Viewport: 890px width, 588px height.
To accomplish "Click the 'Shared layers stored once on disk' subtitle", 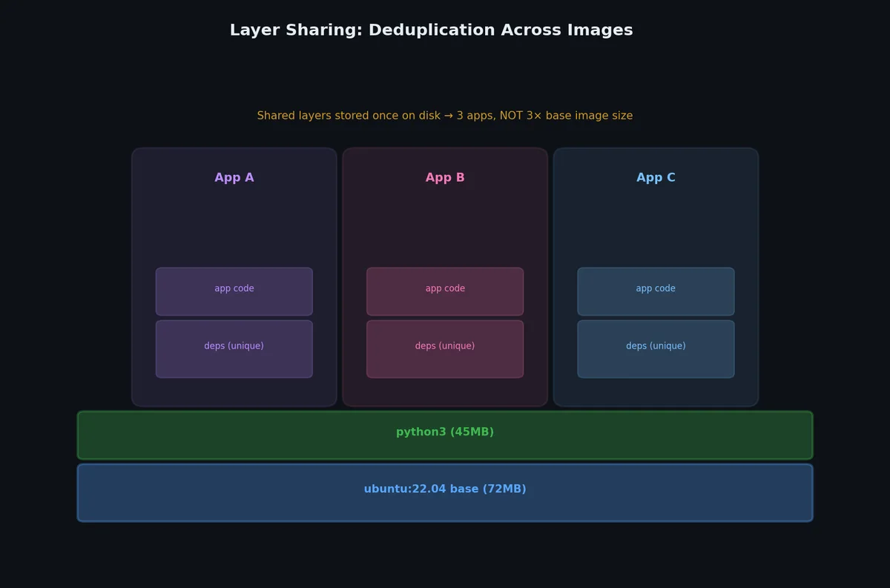I will tap(444, 116).
